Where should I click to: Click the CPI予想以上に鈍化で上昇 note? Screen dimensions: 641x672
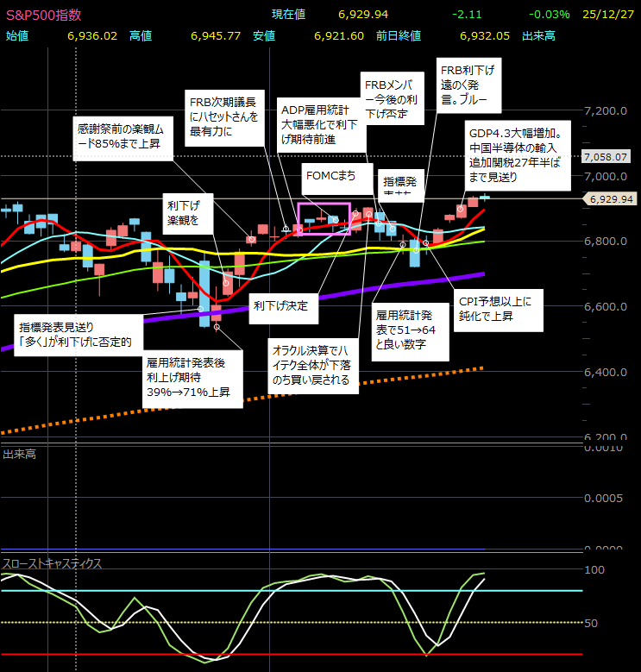[x=500, y=311]
